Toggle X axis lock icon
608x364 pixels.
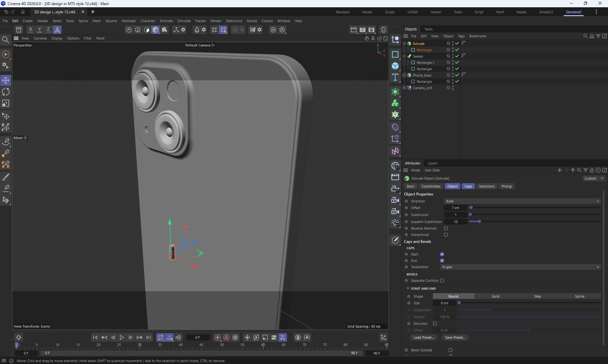(x=31, y=30)
